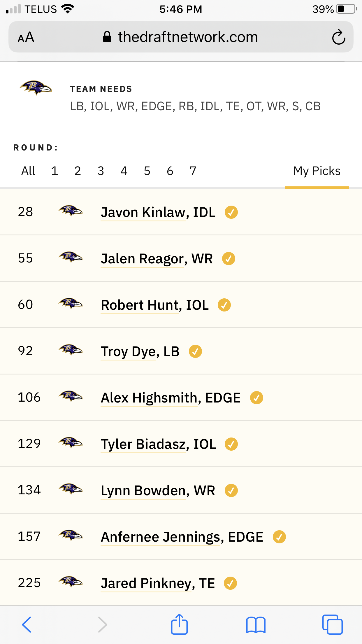The image size is (362, 644).
Task: Toggle the checkmark beside Jared Pinkney
Action: tap(230, 583)
